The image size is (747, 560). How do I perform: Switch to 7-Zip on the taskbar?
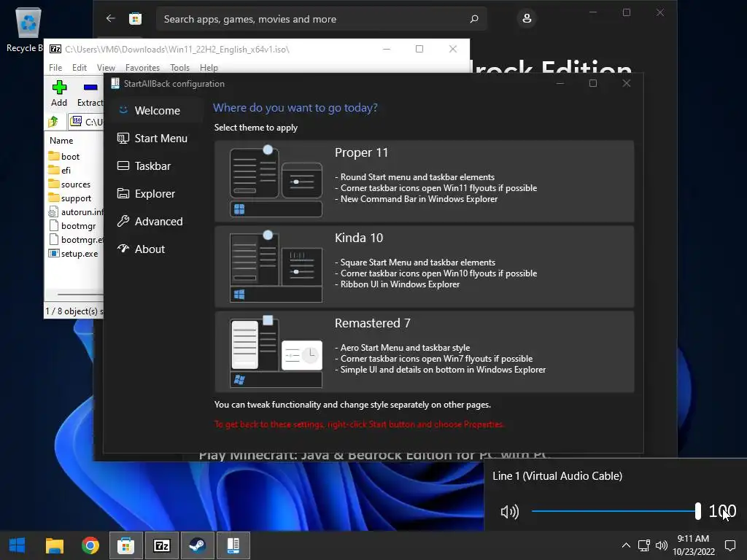[161, 545]
